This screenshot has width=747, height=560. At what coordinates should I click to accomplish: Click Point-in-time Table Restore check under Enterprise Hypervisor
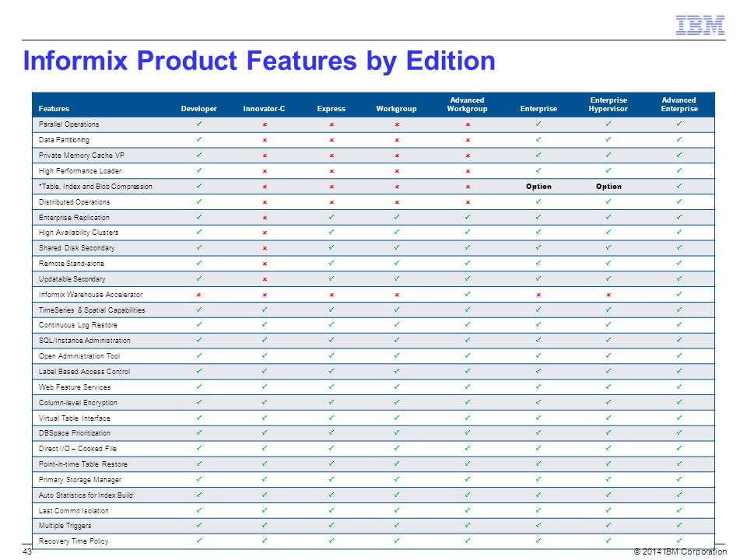(x=608, y=464)
